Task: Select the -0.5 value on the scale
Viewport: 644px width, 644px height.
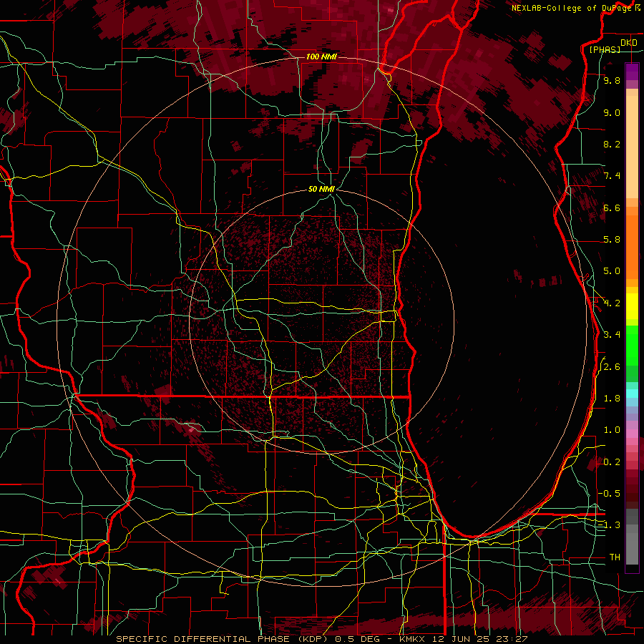Action: tap(609, 494)
